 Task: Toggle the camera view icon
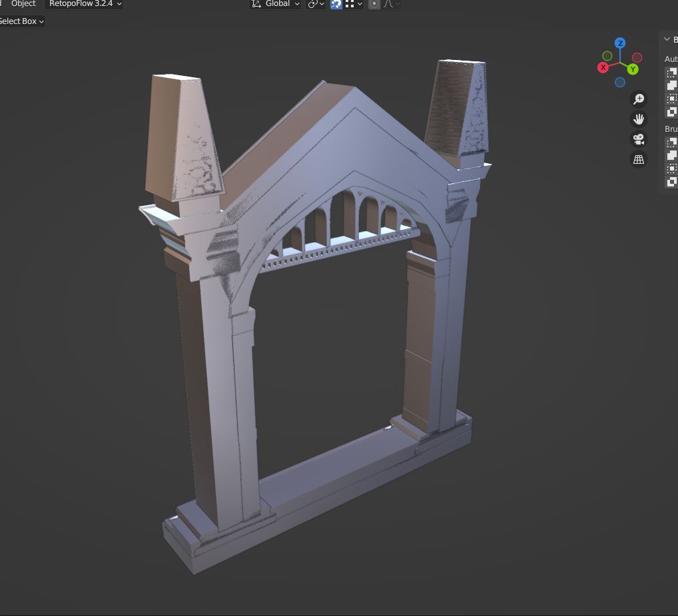point(638,139)
